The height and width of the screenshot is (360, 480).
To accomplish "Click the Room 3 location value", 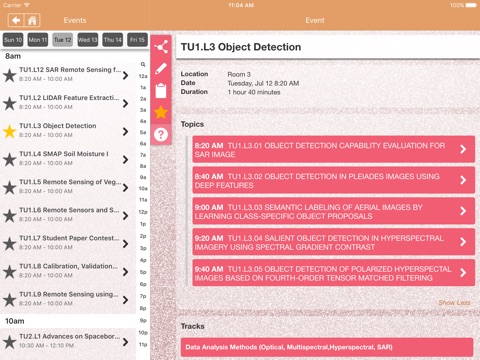I will 239,74.
